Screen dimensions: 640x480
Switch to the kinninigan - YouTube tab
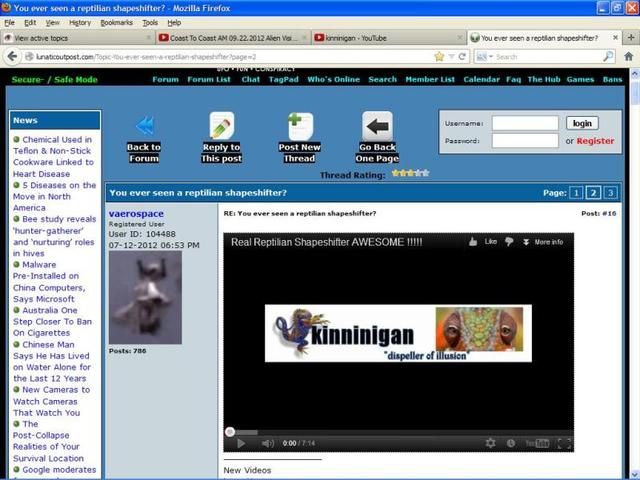tap(389, 38)
